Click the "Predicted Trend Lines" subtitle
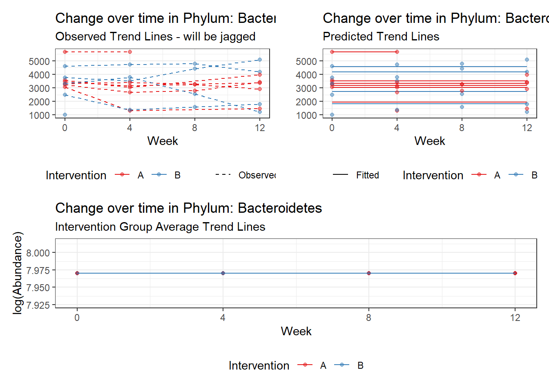The width and height of the screenshot is (549, 392). coord(381,37)
